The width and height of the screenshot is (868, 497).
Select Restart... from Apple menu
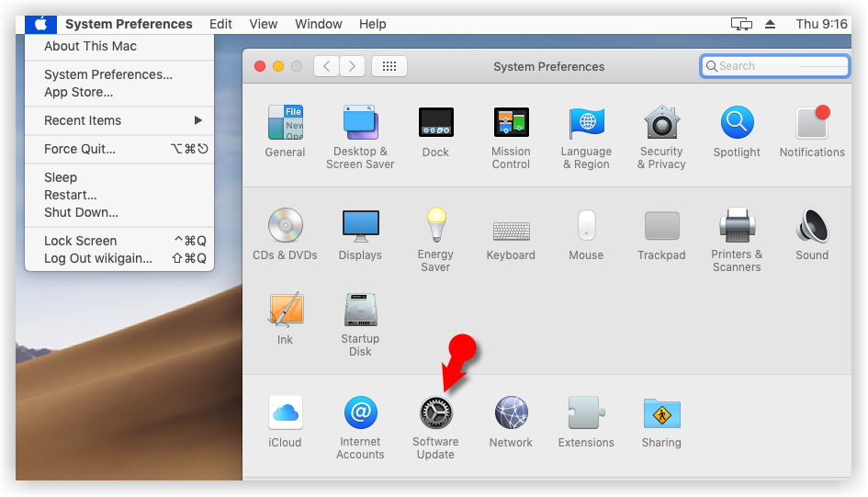(x=119, y=196)
